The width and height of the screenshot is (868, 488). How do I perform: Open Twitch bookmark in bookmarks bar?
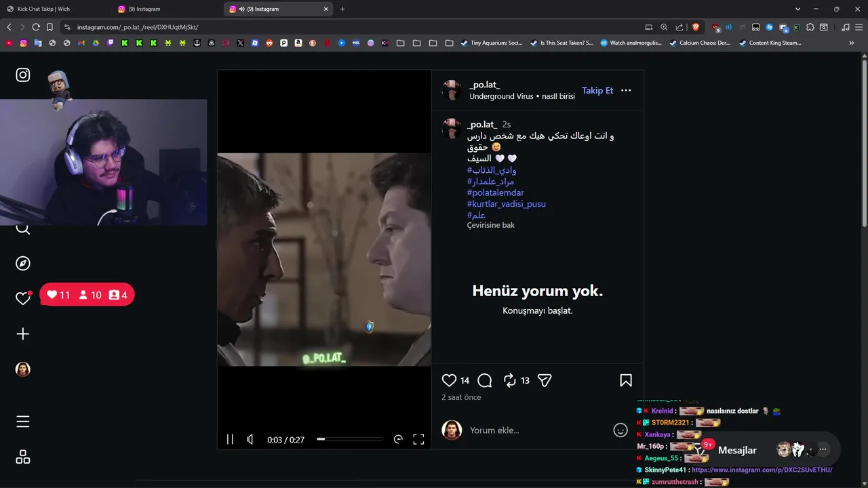click(x=110, y=43)
